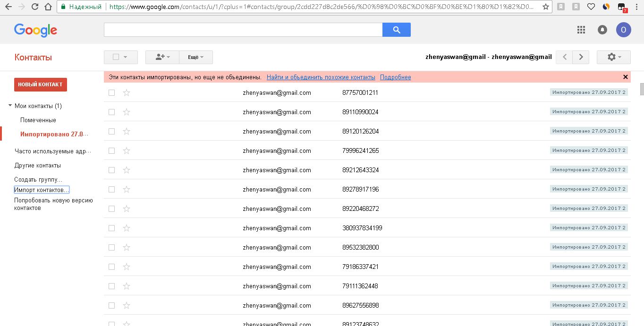This screenshot has height=326, width=644.
Task: Open the settings gear dropdown
Action: point(613,57)
